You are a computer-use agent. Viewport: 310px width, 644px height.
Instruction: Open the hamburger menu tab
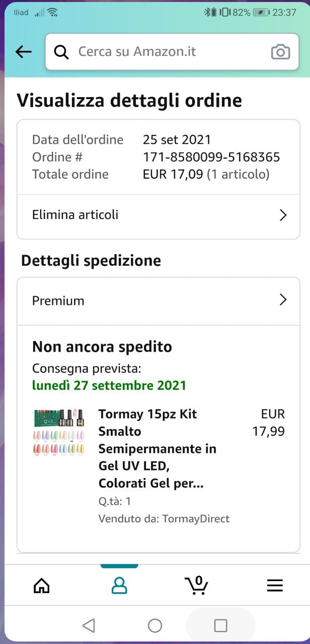pyautogui.click(x=275, y=585)
